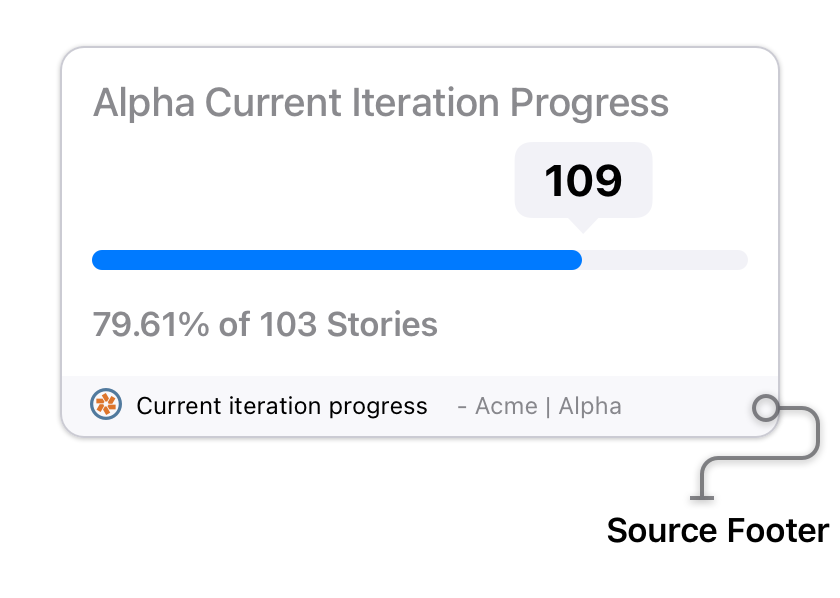Click empty footer area right of Alpha
The height and width of the screenshot is (598, 840).
686,406
